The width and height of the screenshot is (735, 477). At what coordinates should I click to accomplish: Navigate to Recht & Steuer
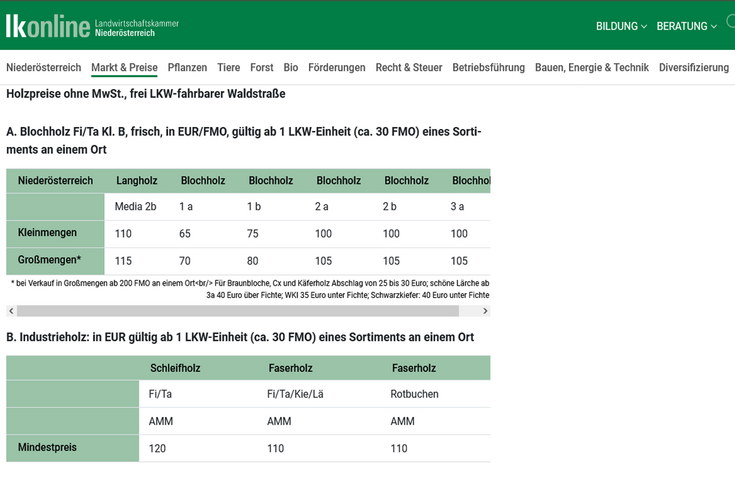click(409, 67)
